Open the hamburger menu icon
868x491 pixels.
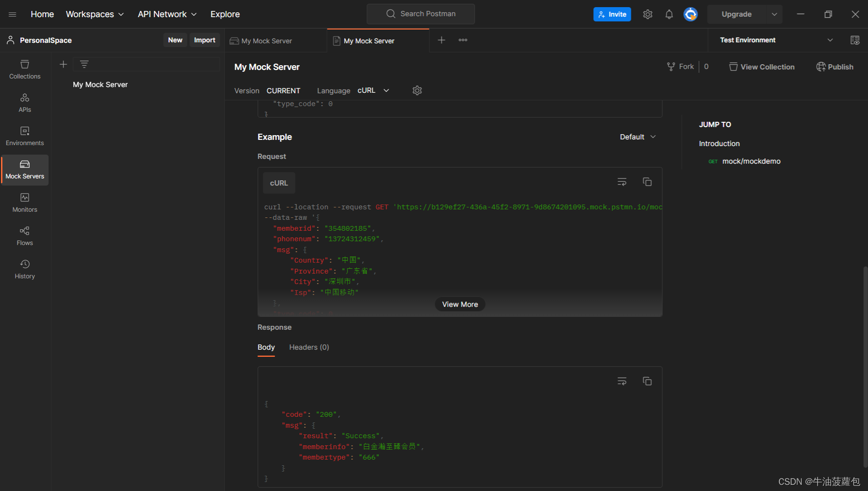tap(12, 14)
